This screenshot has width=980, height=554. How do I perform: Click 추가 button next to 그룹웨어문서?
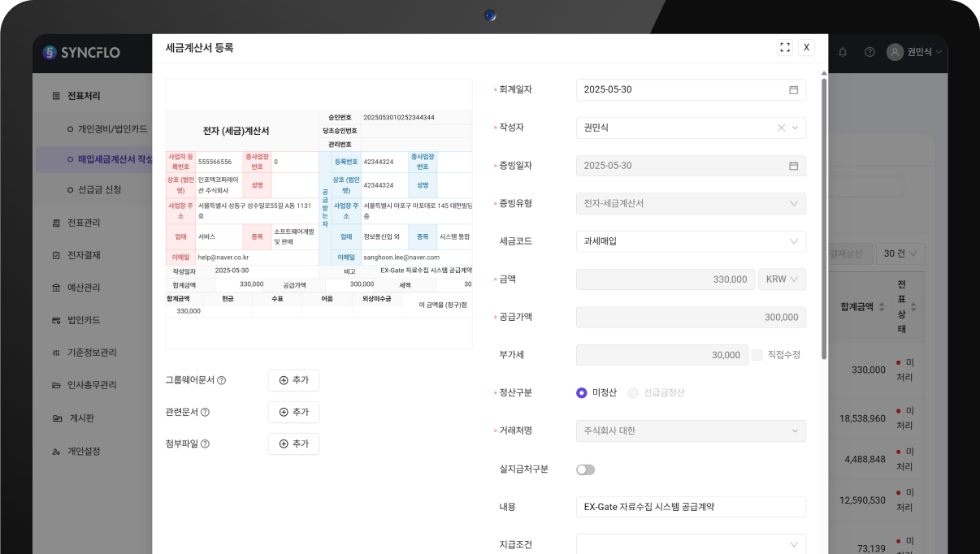[x=293, y=379]
